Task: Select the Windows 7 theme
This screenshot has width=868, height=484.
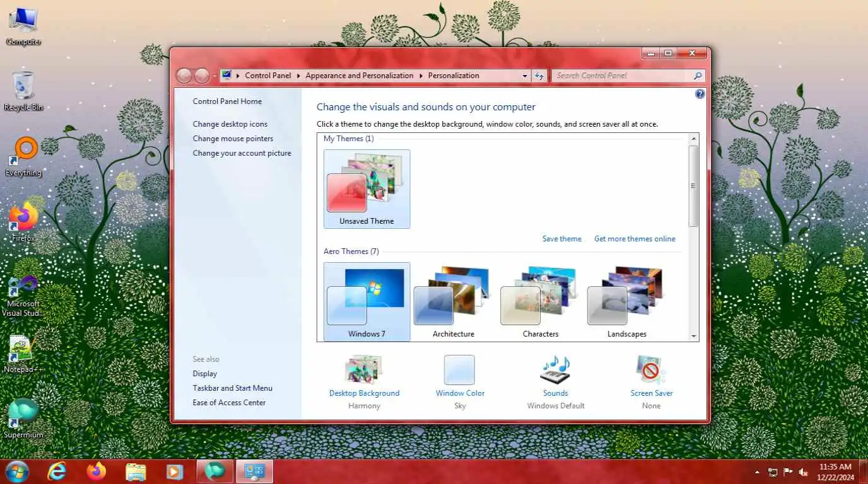Action: pyautogui.click(x=367, y=302)
